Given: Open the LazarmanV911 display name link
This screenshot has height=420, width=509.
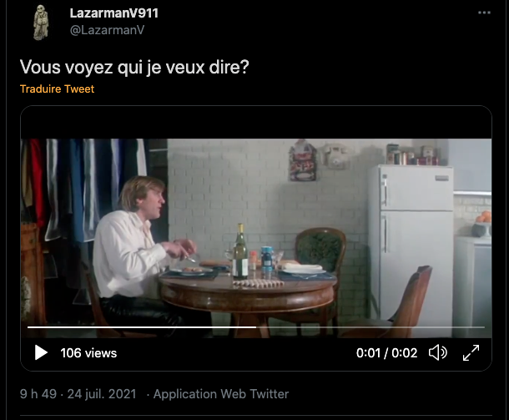Looking at the screenshot, I should pos(114,13).
